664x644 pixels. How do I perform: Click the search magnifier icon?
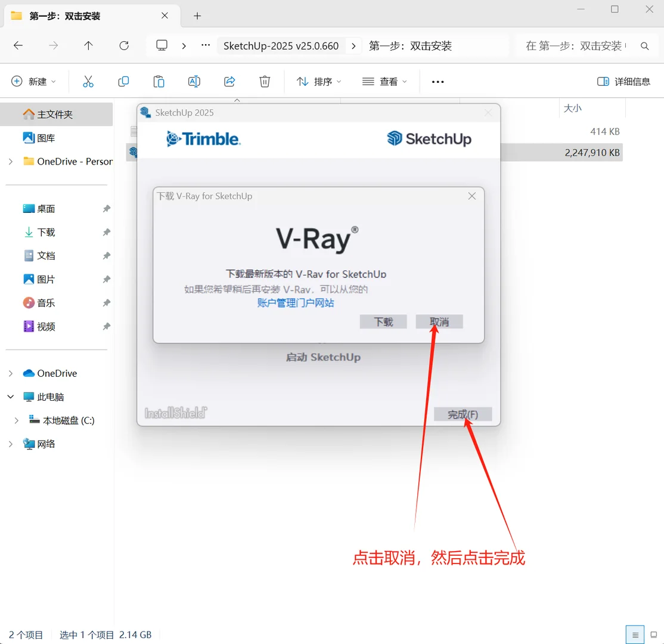pos(644,46)
